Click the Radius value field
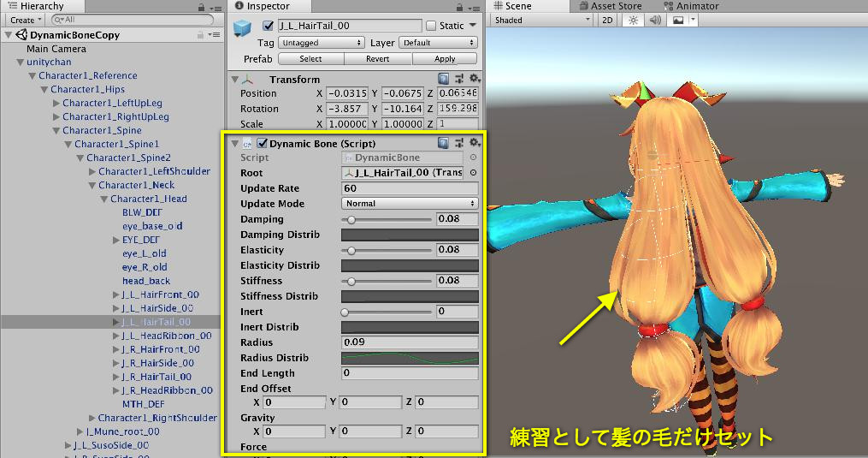This screenshot has height=458, width=868. tap(410, 342)
